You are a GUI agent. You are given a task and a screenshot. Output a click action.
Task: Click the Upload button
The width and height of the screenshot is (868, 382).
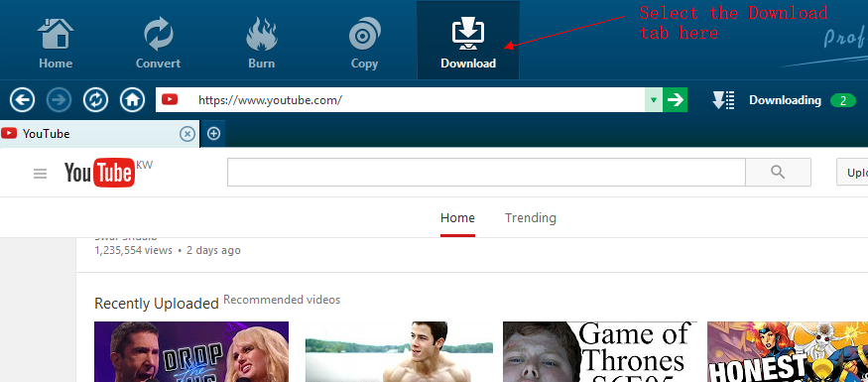coord(852,173)
